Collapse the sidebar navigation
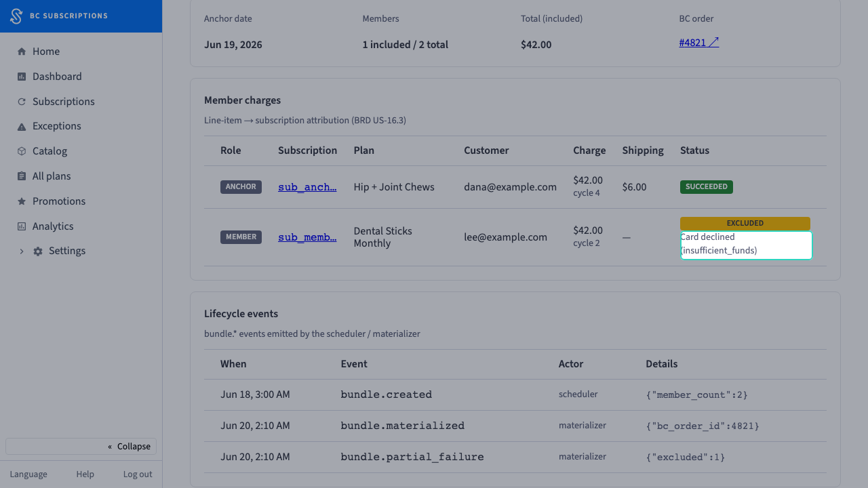 tap(81, 446)
